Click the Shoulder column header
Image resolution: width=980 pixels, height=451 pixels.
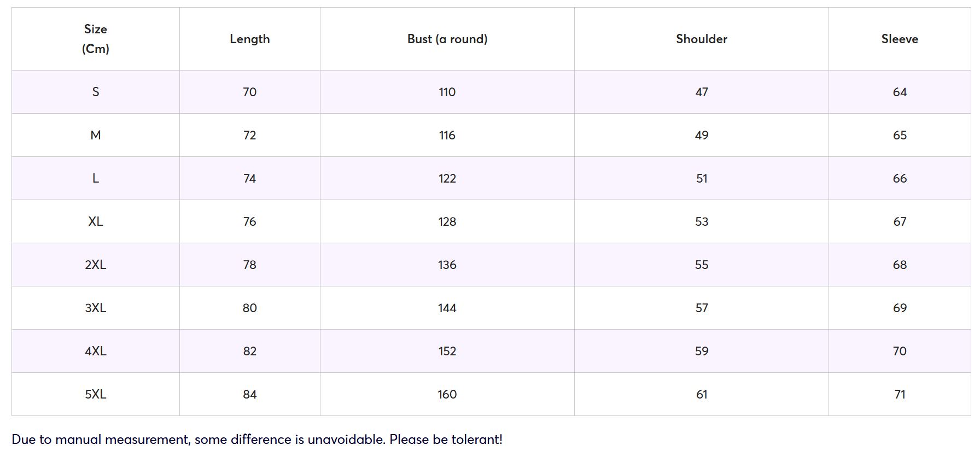701,39
